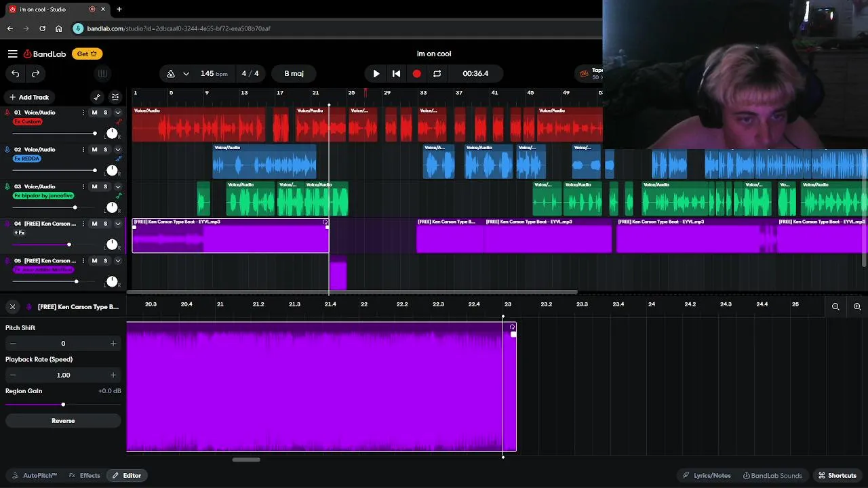This screenshot has height=488, width=868.
Task: Open the track view options icon
Action: [115, 97]
